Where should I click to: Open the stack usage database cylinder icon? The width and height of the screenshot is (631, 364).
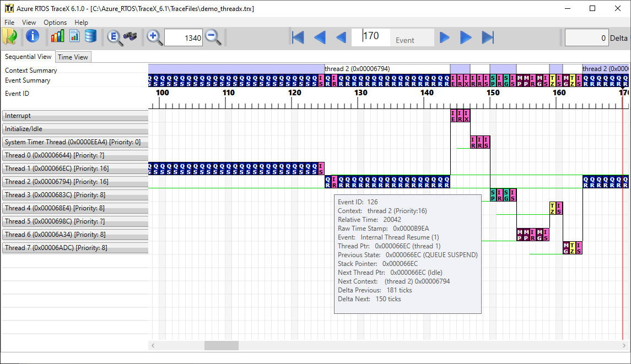(90, 36)
